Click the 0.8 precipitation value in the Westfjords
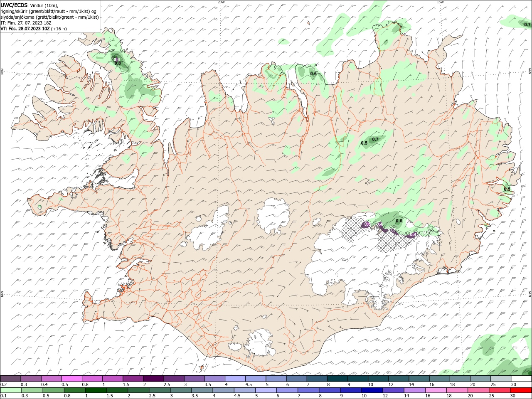The width and height of the screenshot is (532, 399). point(118,63)
